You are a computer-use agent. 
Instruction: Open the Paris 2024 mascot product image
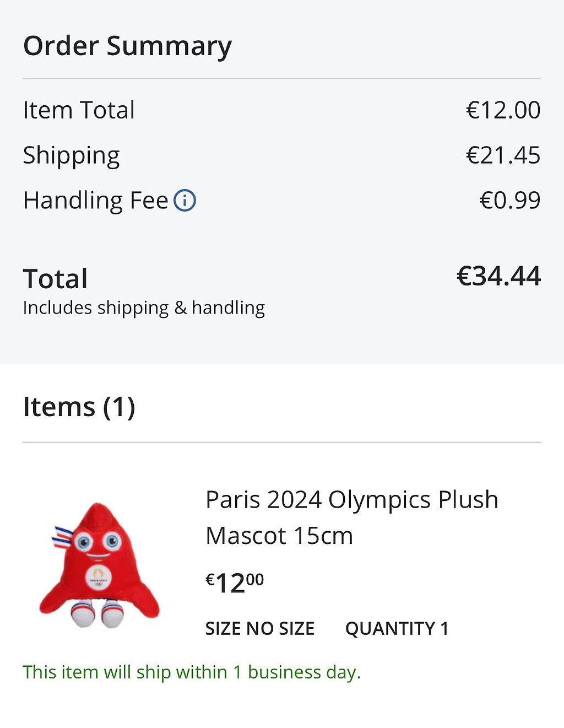click(x=99, y=565)
